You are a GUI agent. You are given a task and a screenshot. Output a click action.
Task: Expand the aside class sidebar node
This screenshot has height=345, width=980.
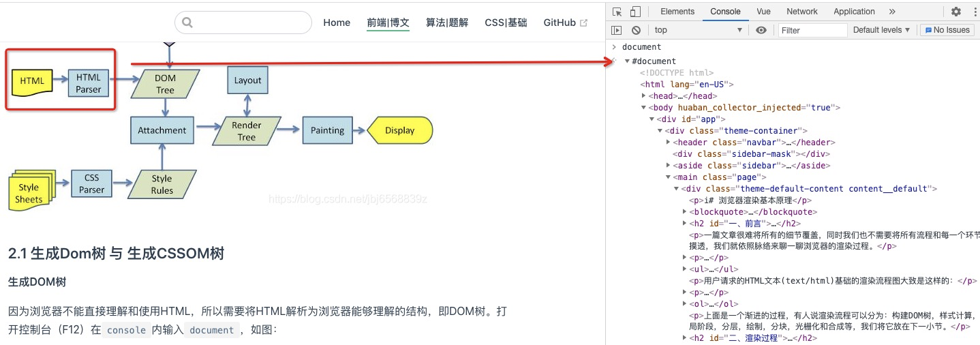tap(668, 166)
